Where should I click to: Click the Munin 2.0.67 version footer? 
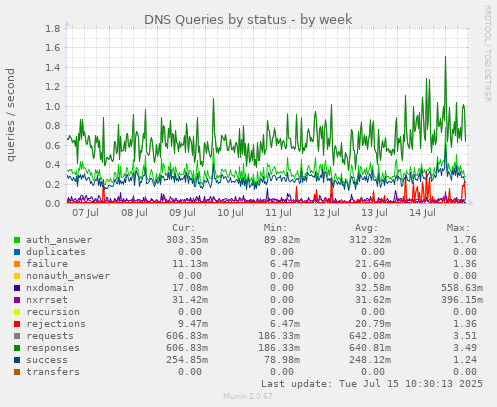click(x=248, y=396)
